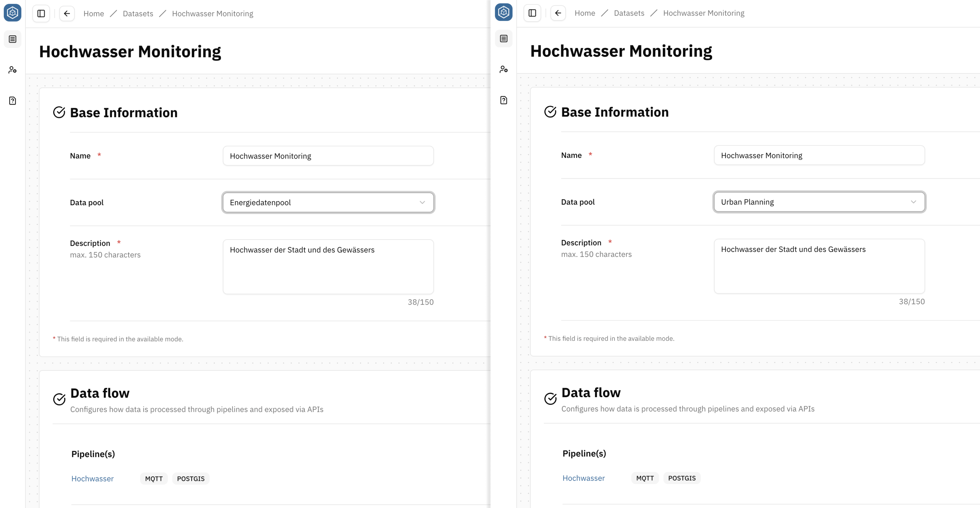
Task: Click 'max. 150 characters' hint, left window
Action: 106,255
